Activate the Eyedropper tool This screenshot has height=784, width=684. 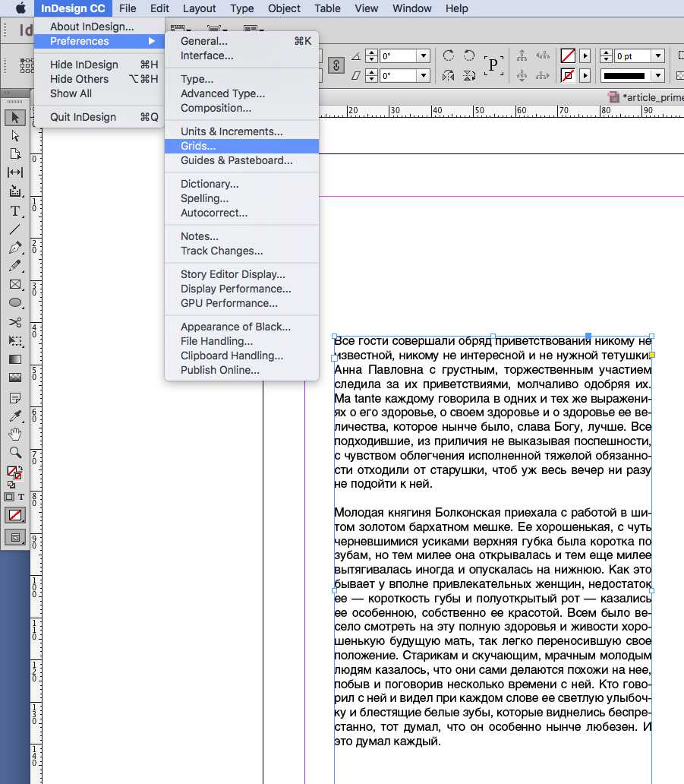(15, 416)
